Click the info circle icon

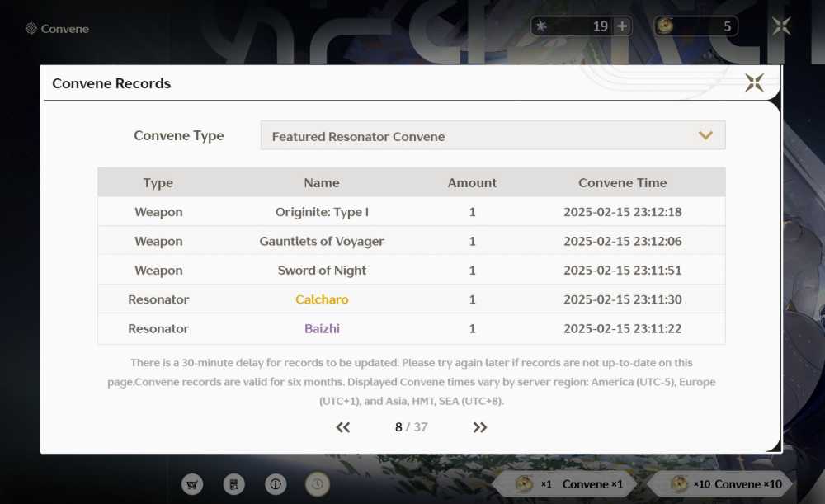coord(276,484)
